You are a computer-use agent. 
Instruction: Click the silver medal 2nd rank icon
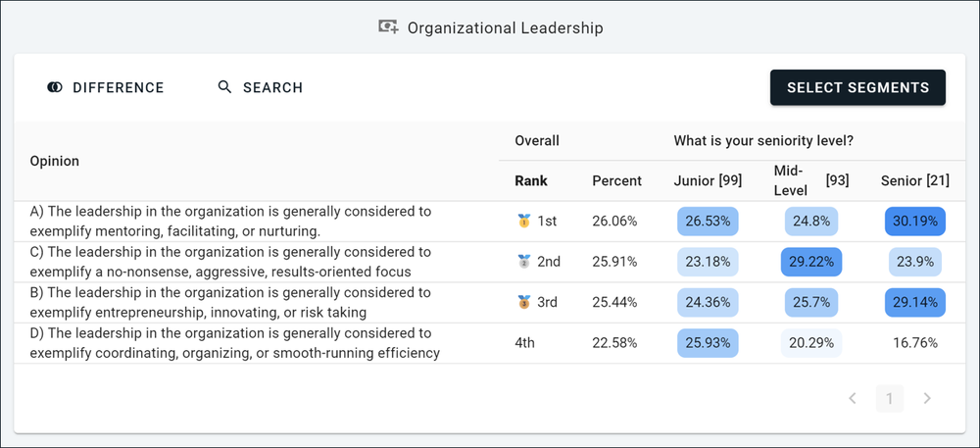[523, 262]
